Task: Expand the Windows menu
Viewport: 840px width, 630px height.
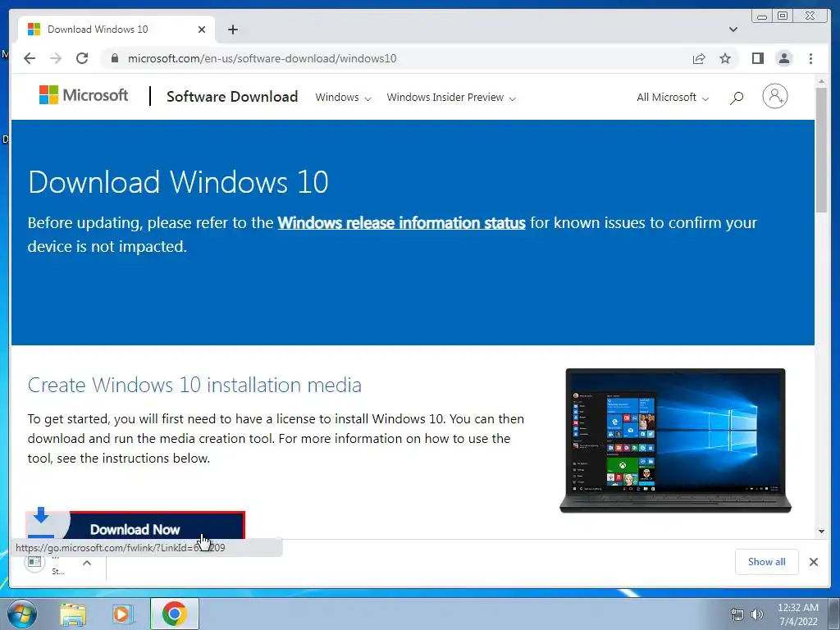Action: [343, 98]
